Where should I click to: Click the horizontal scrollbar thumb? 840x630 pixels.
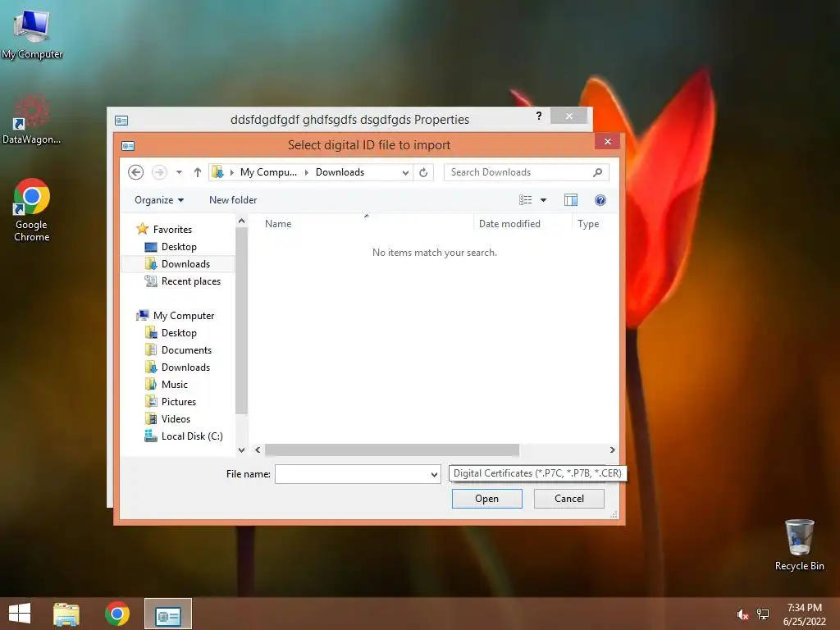tap(391, 450)
